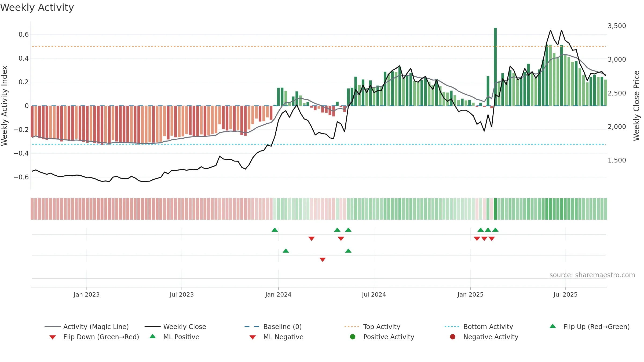Click the ML Negative red triangle legend icon
The height and width of the screenshot is (362, 644).
coord(253,337)
